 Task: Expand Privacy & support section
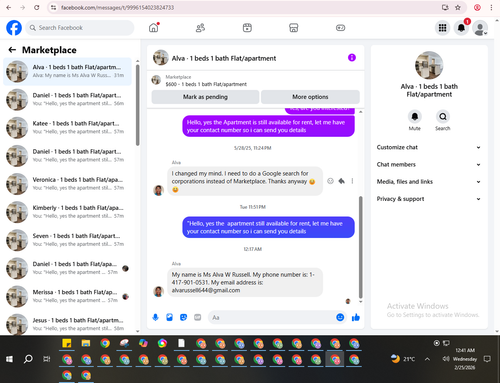429,199
